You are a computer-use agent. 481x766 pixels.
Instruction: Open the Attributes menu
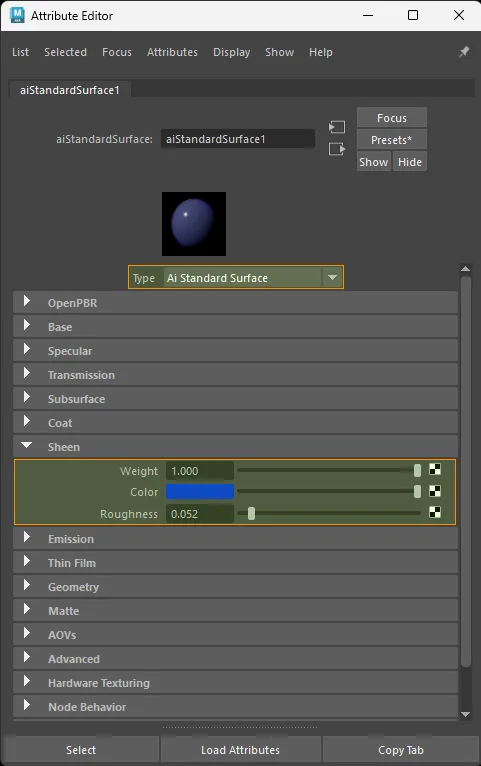tap(172, 52)
